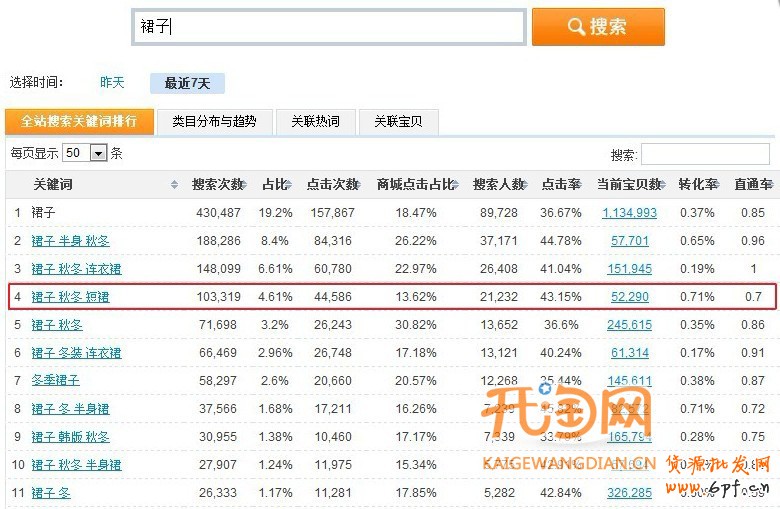The image size is (780, 509).
Task: Click the table filter 搜索 input field
Action: click(x=705, y=155)
